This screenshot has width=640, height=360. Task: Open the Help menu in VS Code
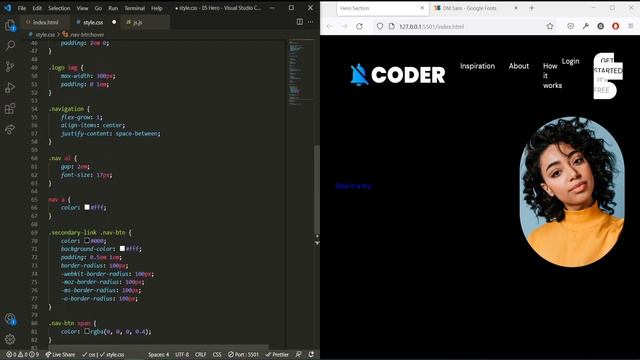point(157,8)
